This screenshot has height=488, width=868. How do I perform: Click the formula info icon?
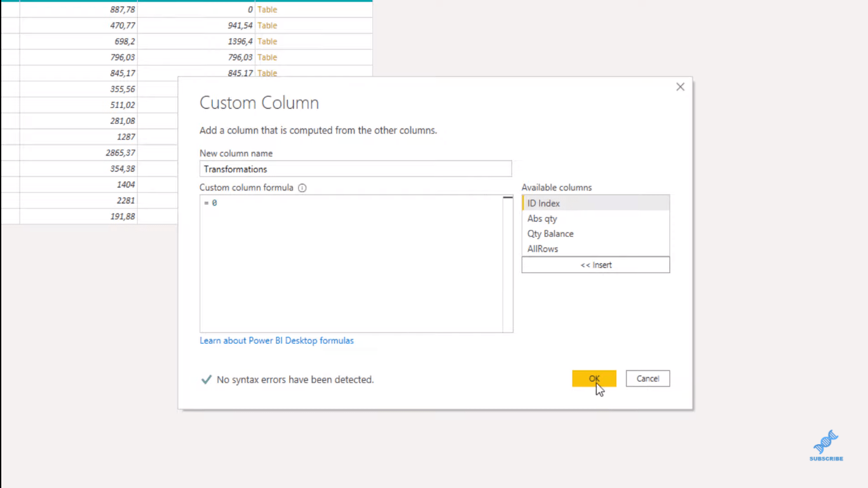302,188
